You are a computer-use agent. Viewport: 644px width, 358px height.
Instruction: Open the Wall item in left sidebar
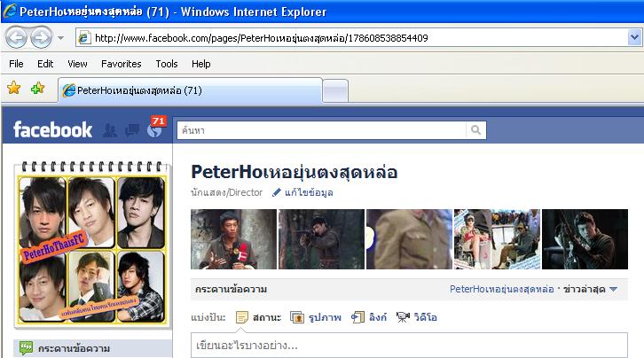(93, 348)
